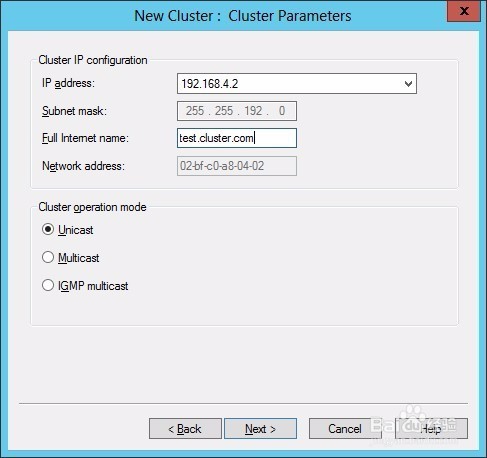Click the IP address label
The height and width of the screenshot is (458, 487).
click(68, 83)
